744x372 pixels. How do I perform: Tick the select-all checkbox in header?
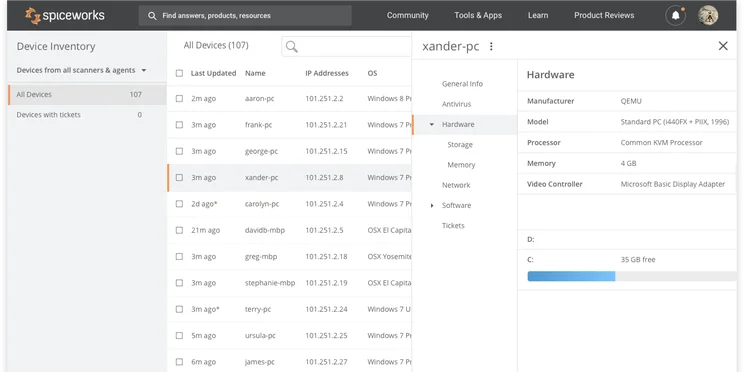pyautogui.click(x=179, y=73)
